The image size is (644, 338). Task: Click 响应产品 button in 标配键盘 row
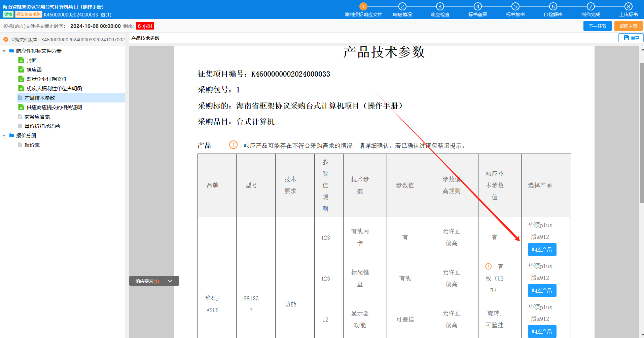point(542,290)
